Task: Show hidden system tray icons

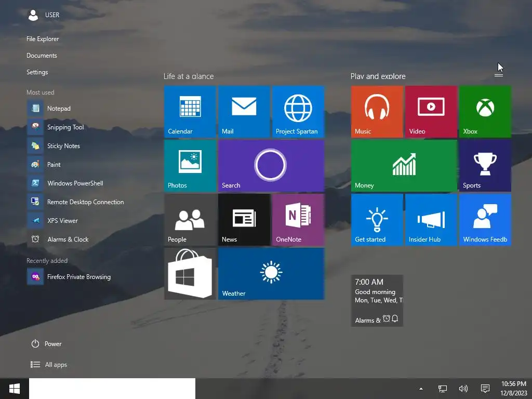Action: [x=421, y=389]
